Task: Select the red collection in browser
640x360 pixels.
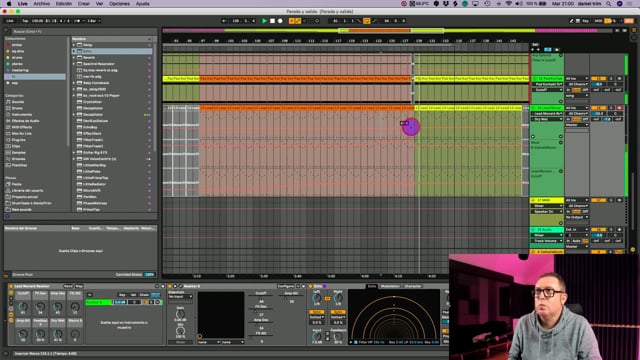Action: tap(35, 45)
